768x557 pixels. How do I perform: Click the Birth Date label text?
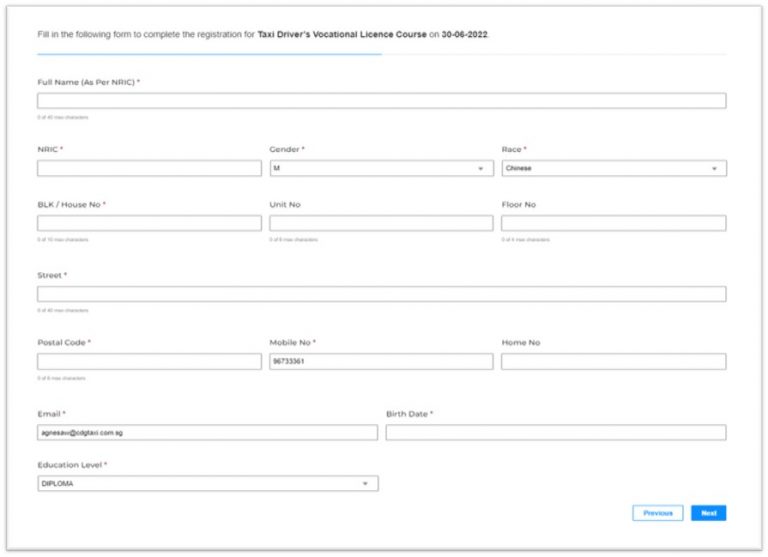coord(407,413)
